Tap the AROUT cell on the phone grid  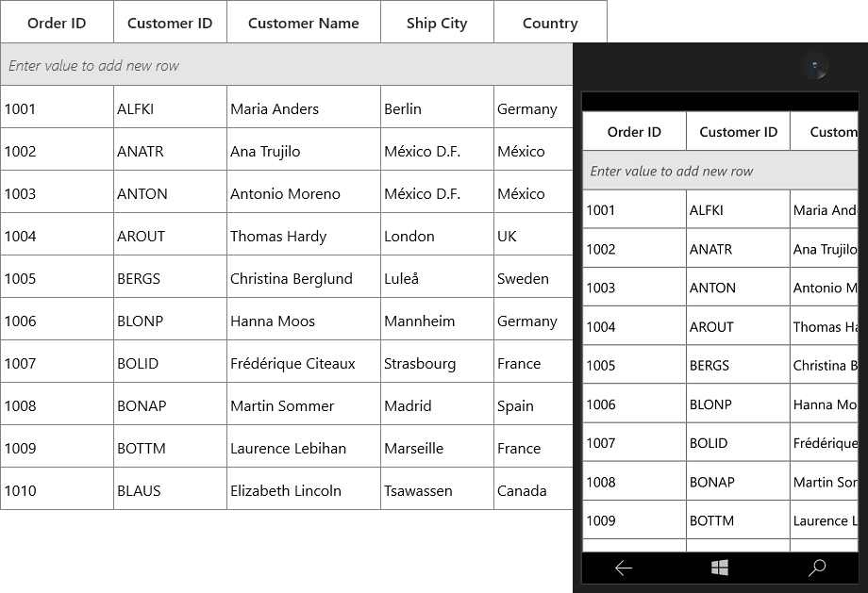tap(738, 326)
